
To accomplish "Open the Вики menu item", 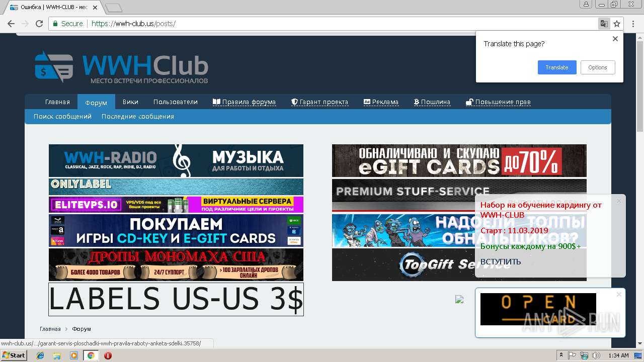I will (130, 102).
